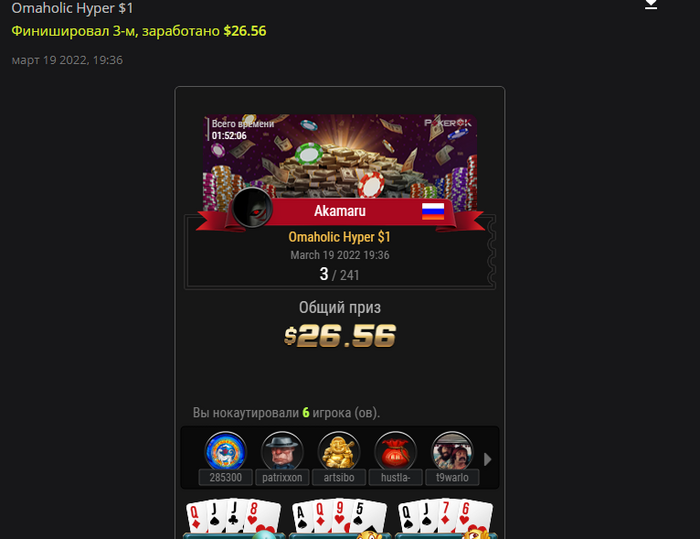
Task: Select the 285300 player avatar
Action: (x=225, y=451)
